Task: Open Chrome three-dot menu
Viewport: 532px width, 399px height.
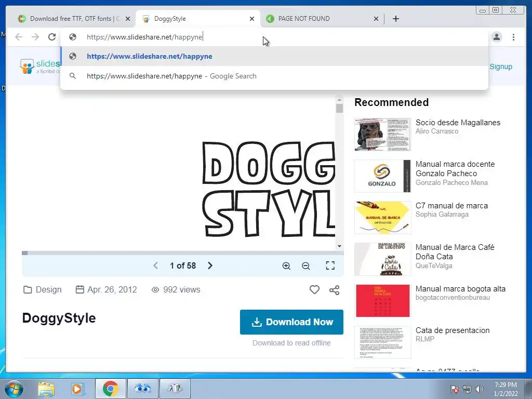Action: pyautogui.click(x=513, y=37)
